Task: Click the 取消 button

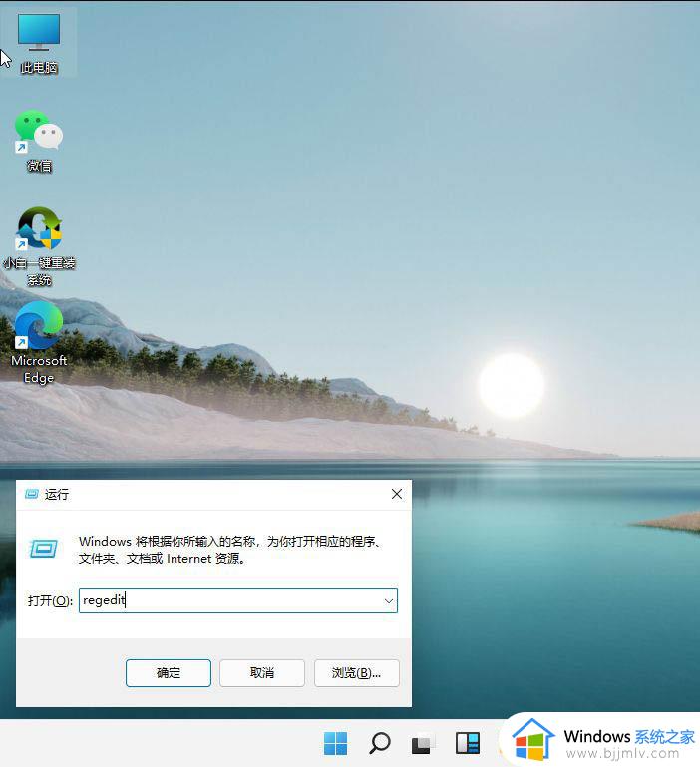Action: (262, 673)
